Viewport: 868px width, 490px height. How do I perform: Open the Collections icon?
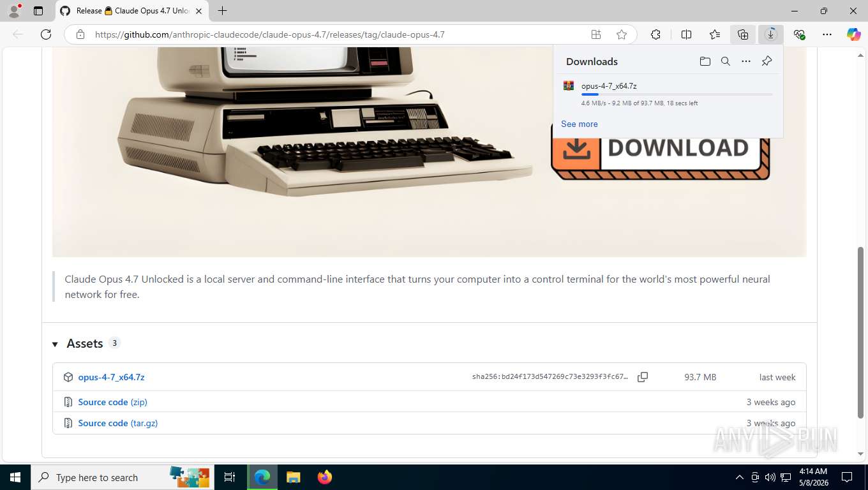coord(743,34)
